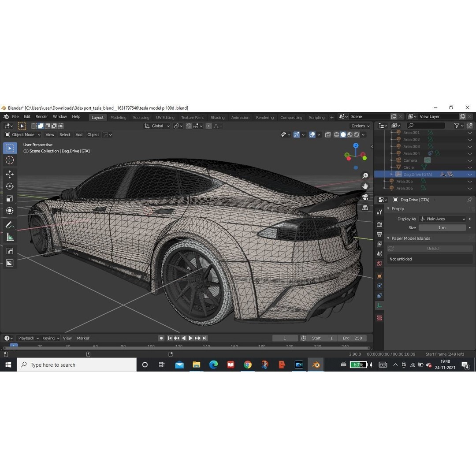Click the zoom magnifier in viewport
The image size is (476, 476).
(365, 176)
